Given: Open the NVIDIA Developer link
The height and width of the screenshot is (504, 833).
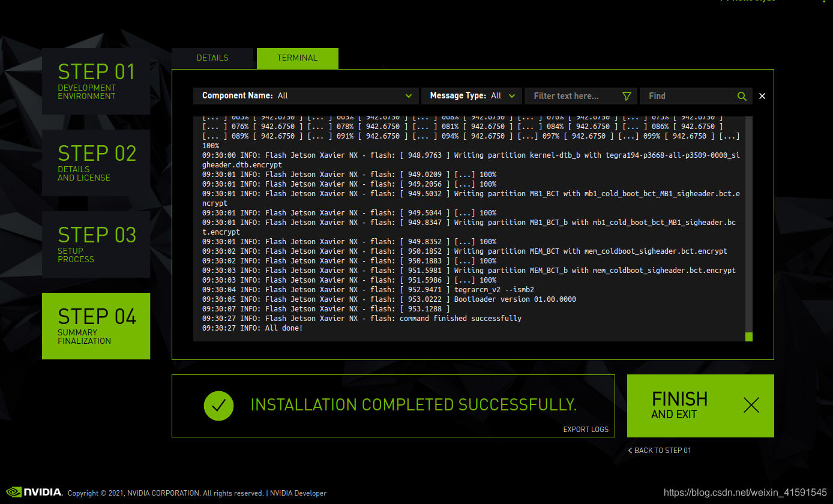Looking at the screenshot, I should pyautogui.click(x=298, y=493).
